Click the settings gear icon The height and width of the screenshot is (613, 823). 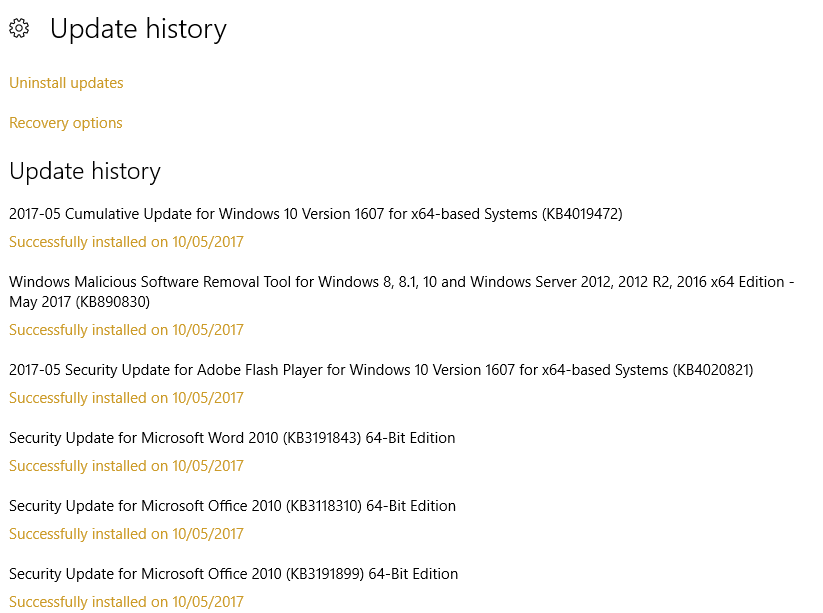coord(19,28)
